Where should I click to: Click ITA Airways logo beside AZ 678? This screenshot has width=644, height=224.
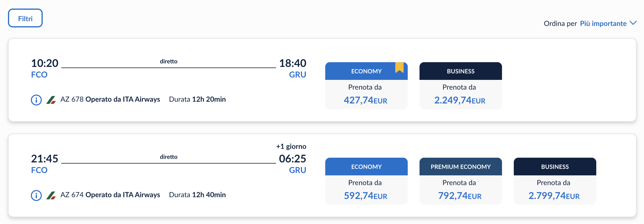click(x=51, y=100)
